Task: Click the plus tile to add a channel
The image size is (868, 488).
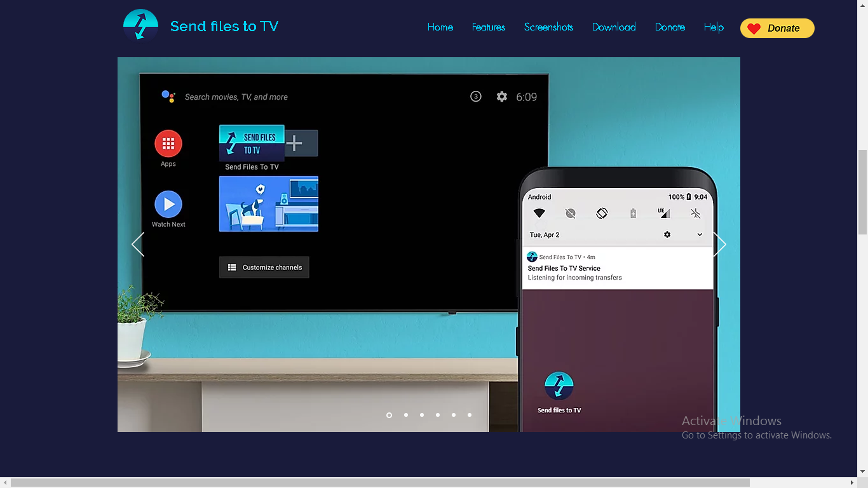Action: tap(295, 143)
